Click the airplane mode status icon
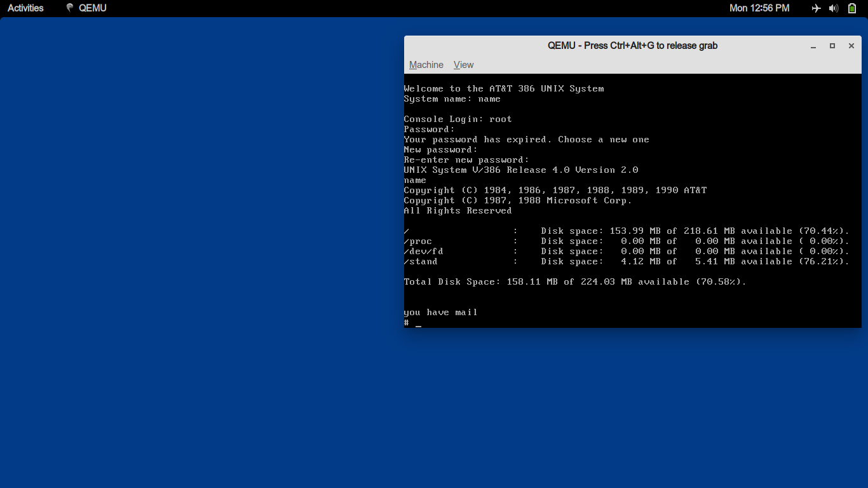This screenshot has height=488, width=868. point(817,8)
